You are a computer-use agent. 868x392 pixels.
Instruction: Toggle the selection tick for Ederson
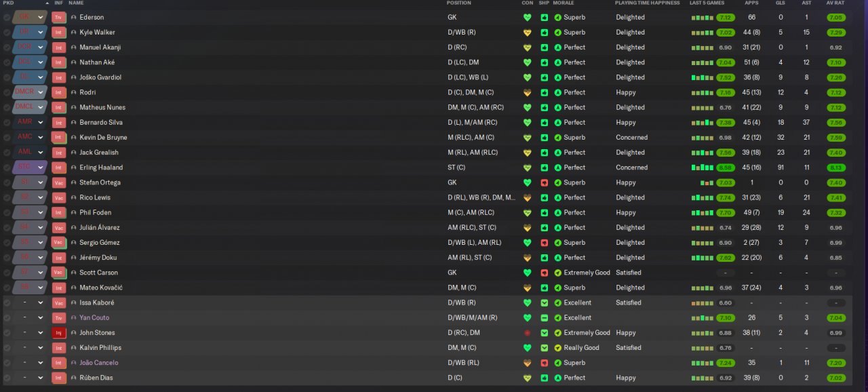coord(7,18)
